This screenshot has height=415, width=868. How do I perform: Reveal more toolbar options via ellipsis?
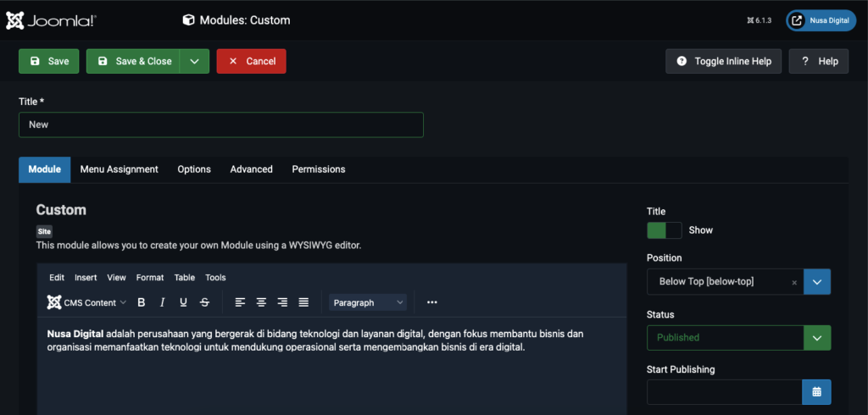[x=432, y=302]
